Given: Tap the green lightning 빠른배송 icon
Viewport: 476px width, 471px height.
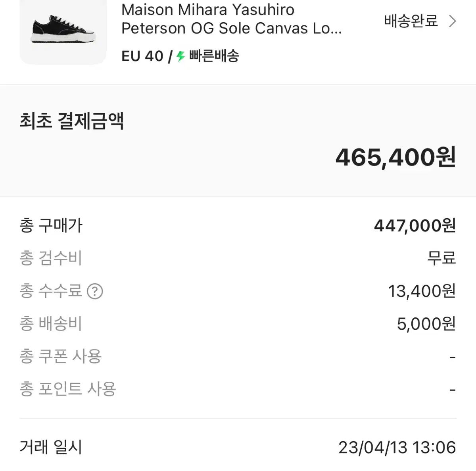Looking at the screenshot, I should [x=181, y=56].
